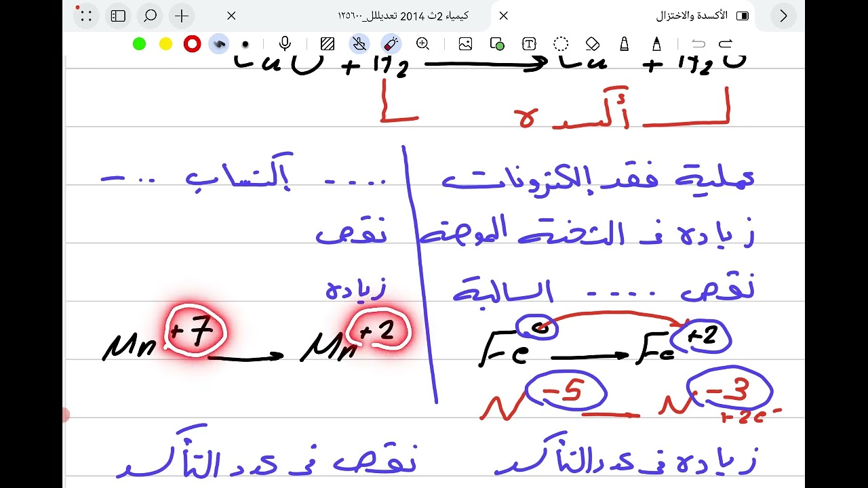Select the thick stroke size option
The height and width of the screenshot is (488, 868).
point(219,44)
